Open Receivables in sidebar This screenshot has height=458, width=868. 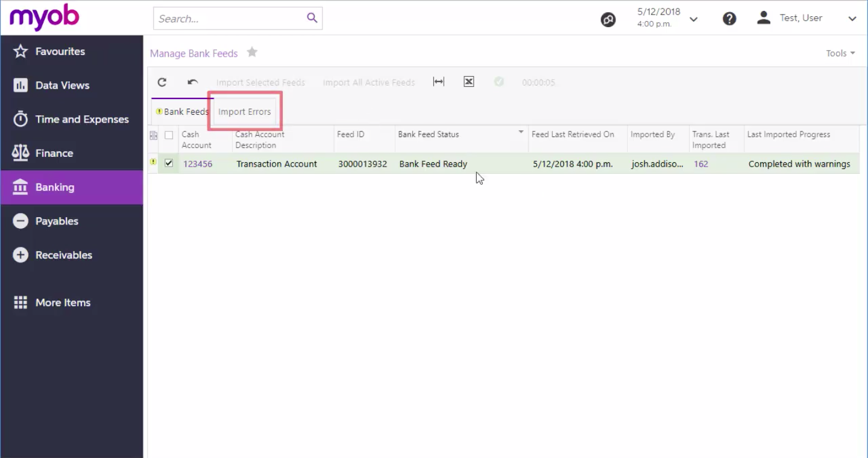[72, 255]
